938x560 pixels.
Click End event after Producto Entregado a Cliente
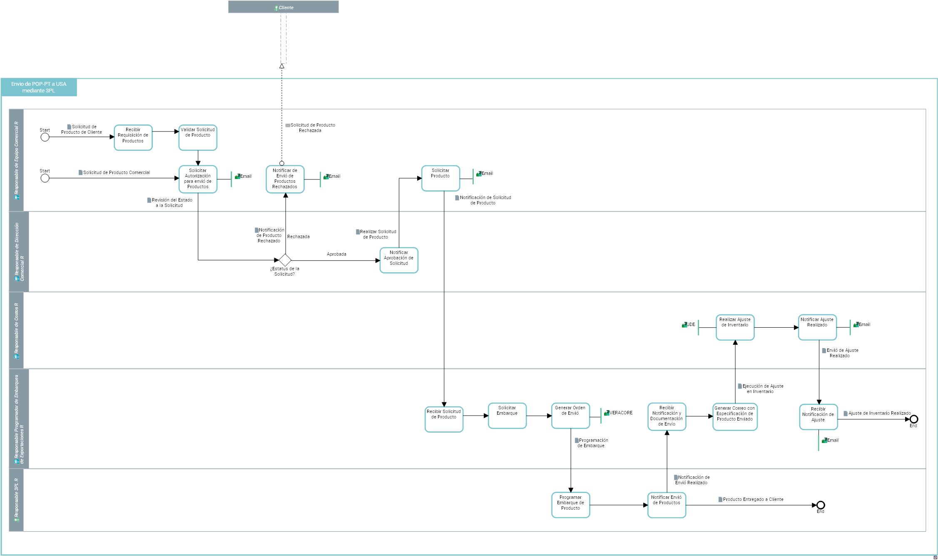pyautogui.click(x=821, y=505)
